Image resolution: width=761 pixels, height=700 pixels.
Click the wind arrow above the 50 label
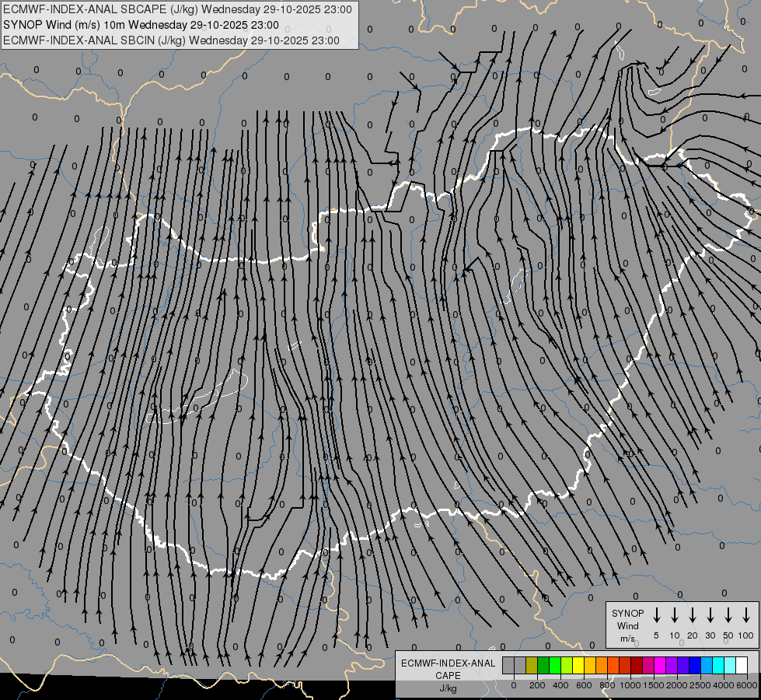(x=728, y=615)
